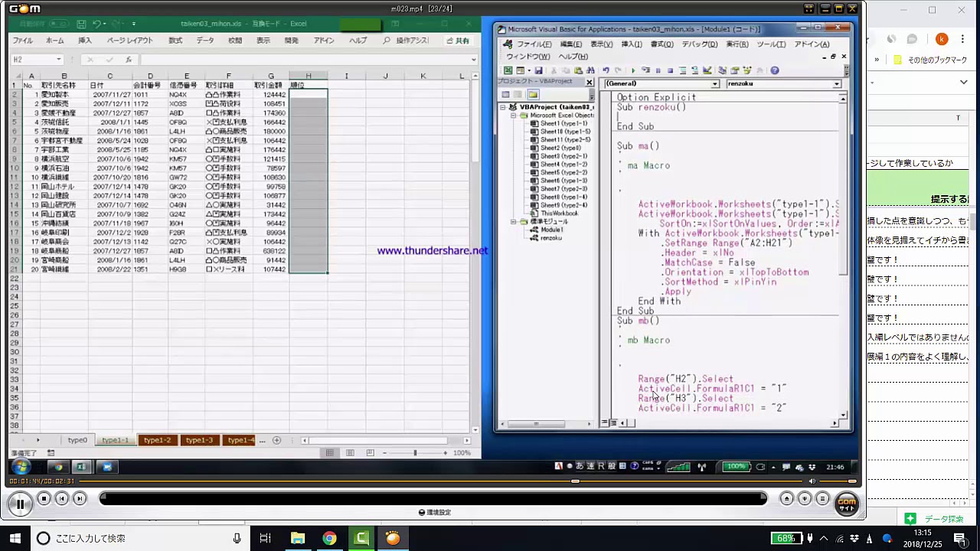Switch to the type1-2 sheet tab
This screenshot has height=551, width=980.
pos(157,440)
